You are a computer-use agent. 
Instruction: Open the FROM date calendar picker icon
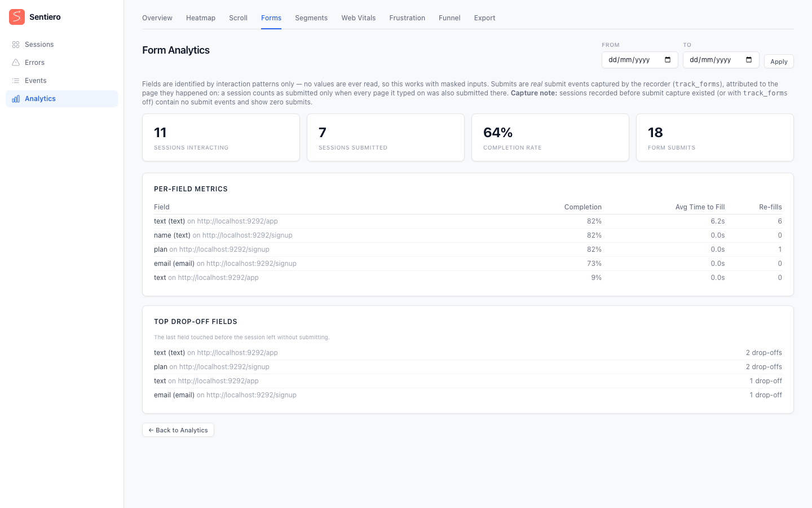click(x=668, y=60)
